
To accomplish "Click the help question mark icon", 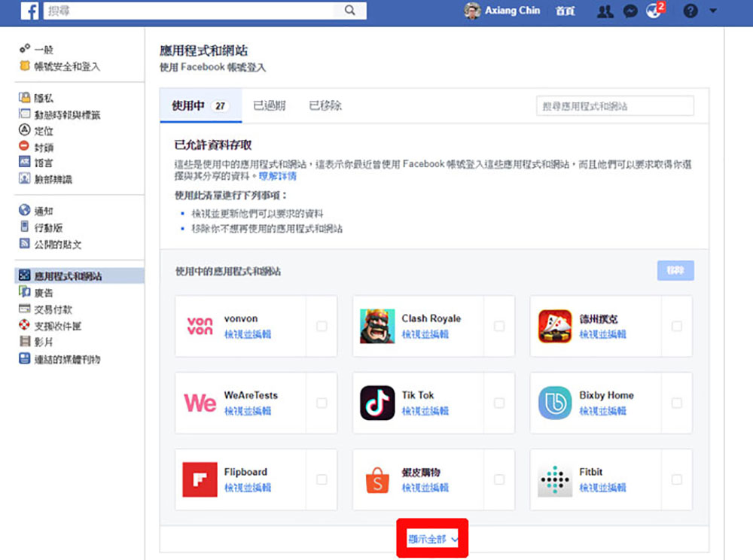I will point(690,11).
